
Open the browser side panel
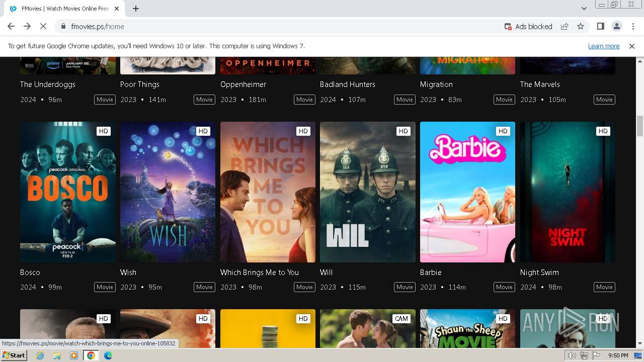click(x=600, y=27)
